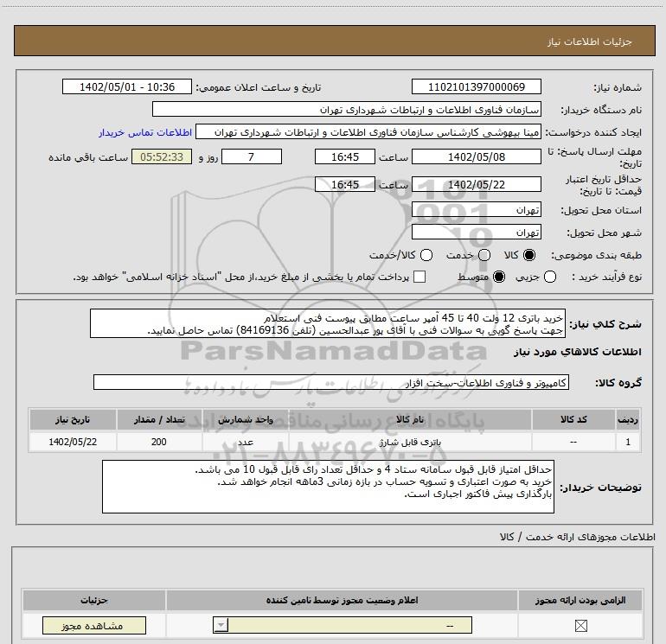Select the کالا/خدمت radio button
Image resolution: width=666 pixels, height=644 pixels.
pos(426,255)
